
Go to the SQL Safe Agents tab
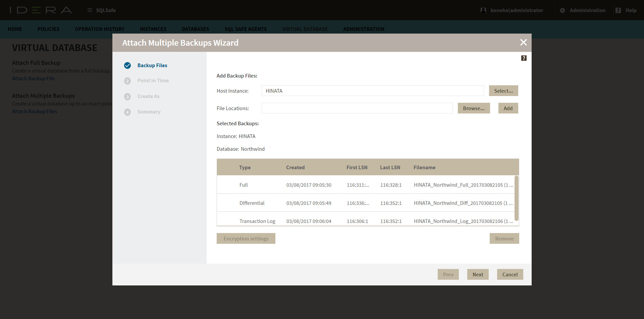pos(246,29)
